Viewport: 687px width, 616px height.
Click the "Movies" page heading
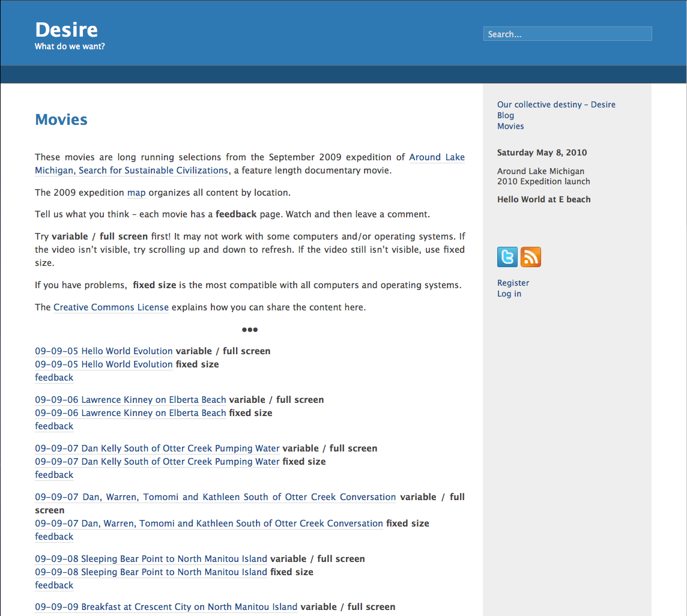tap(61, 119)
